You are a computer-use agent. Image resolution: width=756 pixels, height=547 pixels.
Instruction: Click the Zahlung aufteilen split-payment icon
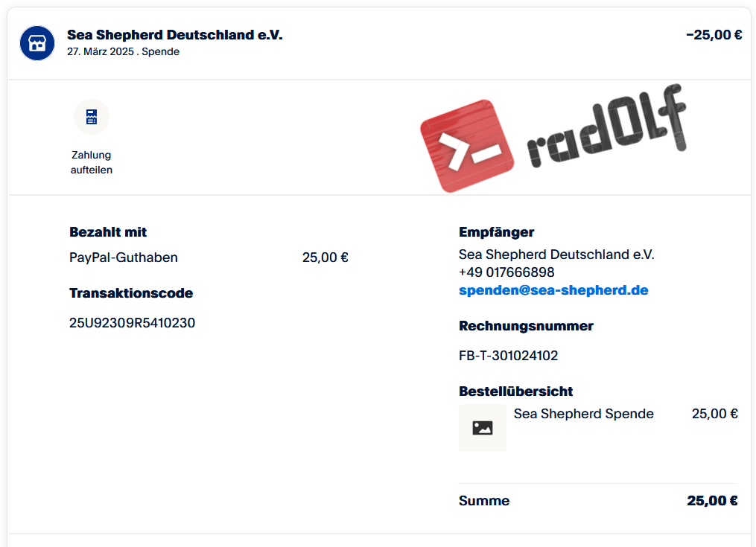point(92,117)
